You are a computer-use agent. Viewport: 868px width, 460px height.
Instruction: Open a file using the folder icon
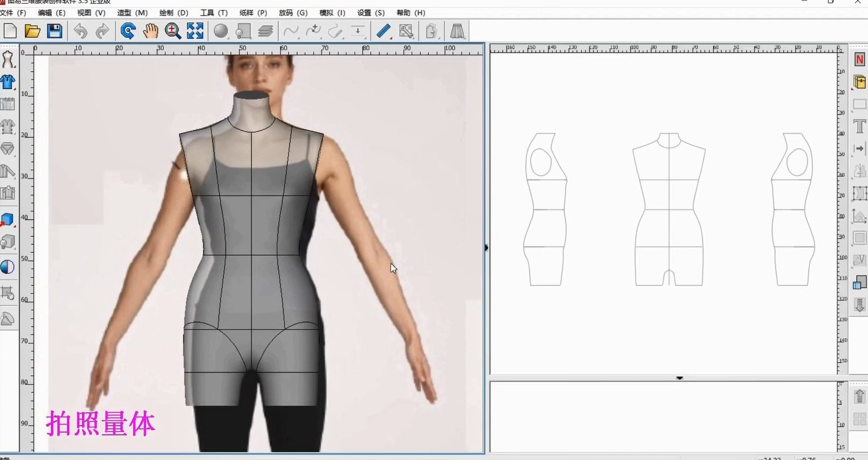[x=32, y=31]
